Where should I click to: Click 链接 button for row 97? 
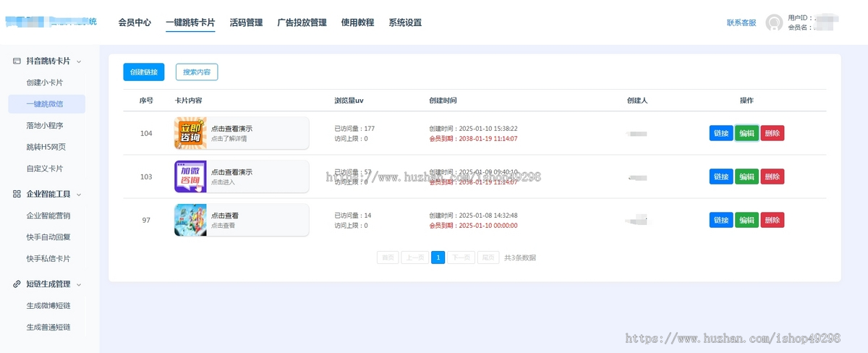721,220
